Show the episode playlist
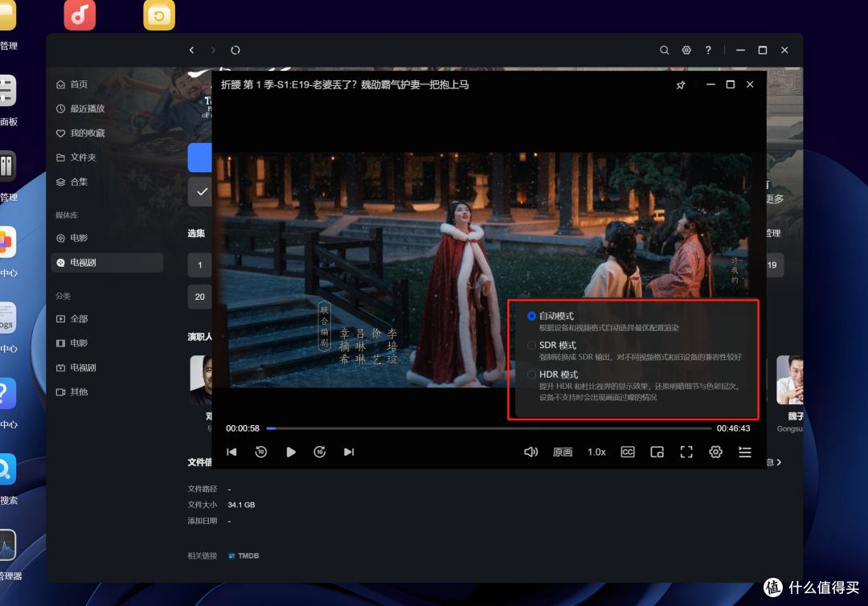This screenshot has width=868, height=606. pyautogui.click(x=745, y=452)
